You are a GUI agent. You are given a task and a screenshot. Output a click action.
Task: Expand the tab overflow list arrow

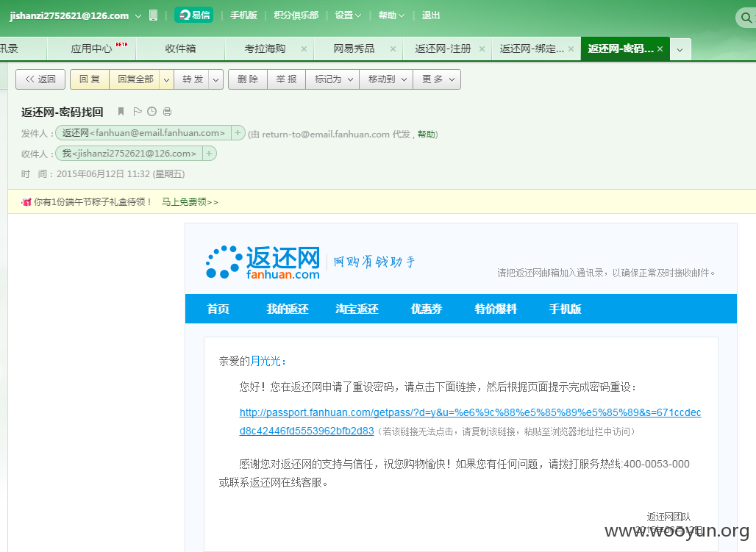click(x=680, y=50)
